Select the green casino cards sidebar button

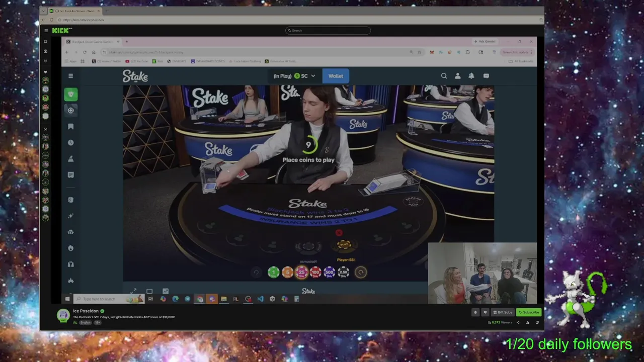70,94
